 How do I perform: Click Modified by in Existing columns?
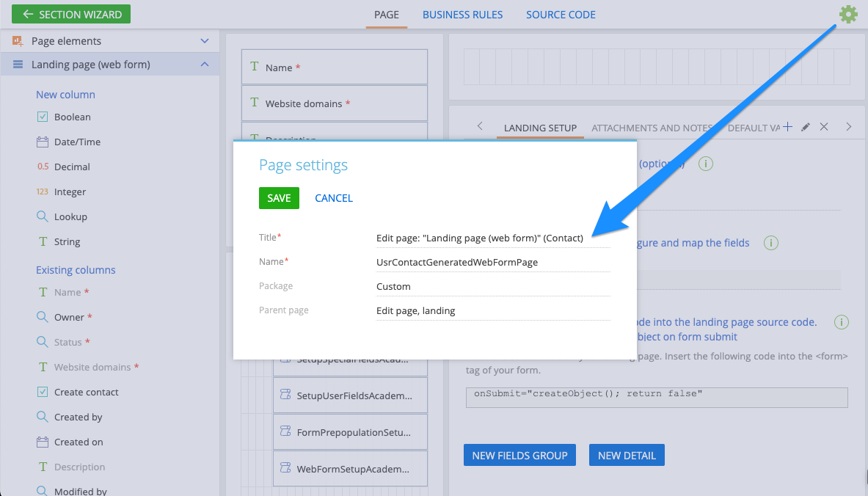coord(80,491)
